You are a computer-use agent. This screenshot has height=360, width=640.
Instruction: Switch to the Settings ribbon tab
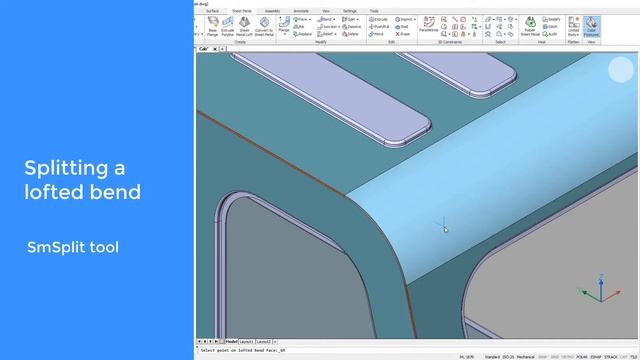pyautogui.click(x=349, y=11)
